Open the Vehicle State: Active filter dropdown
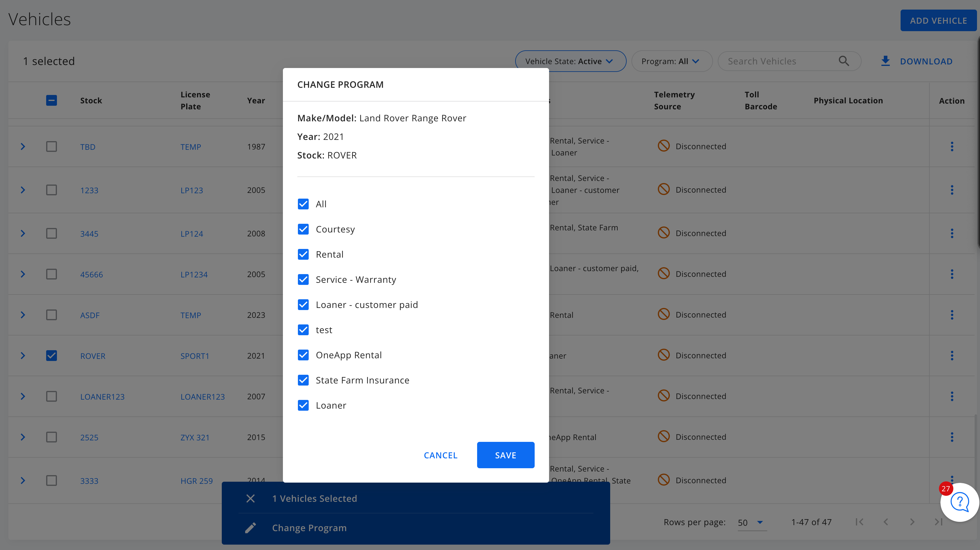The height and width of the screenshot is (550, 980). 570,61
